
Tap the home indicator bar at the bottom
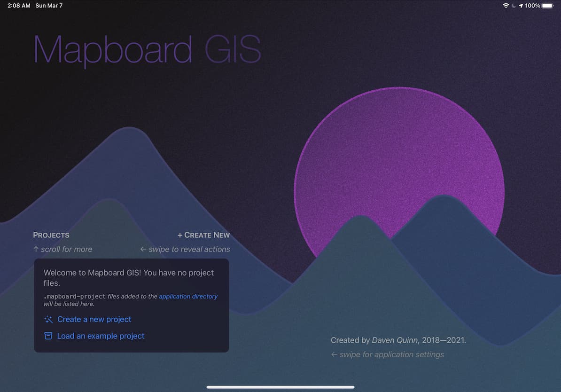coord(280,387)
